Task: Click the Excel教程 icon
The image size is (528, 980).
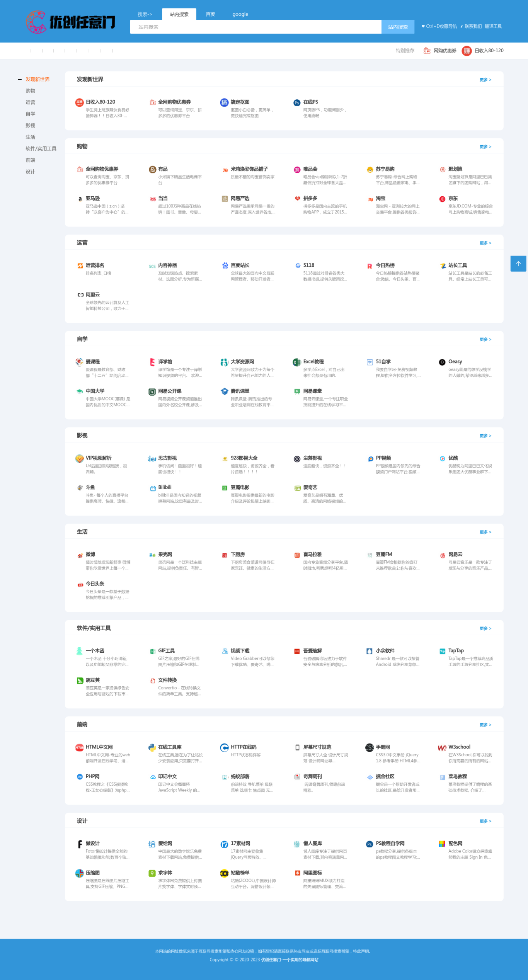Action: tap(297, 362)
